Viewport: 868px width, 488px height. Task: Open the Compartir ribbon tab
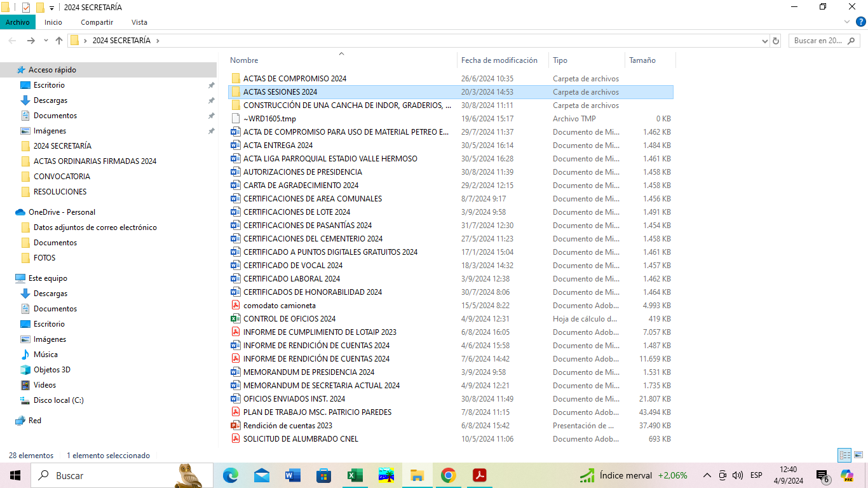pos(97,22)
